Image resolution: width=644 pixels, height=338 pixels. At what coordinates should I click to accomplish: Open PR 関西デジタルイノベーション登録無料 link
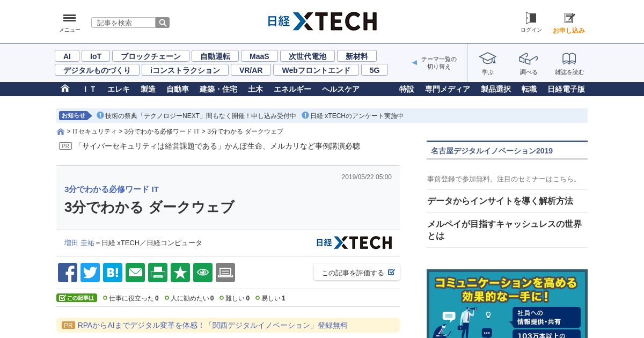pos(213,325)
